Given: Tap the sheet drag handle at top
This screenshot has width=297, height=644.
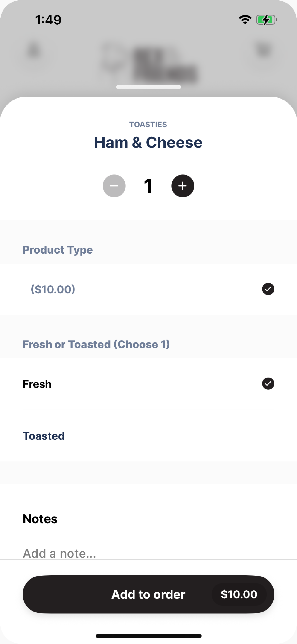Looking at the screenshot, I should click(148, 87).
